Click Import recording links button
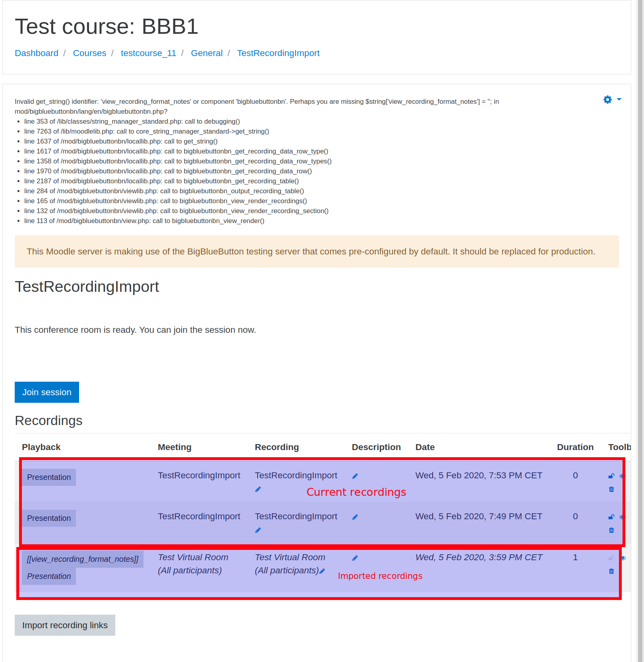644x662 pixels. [x=65, y=625]
